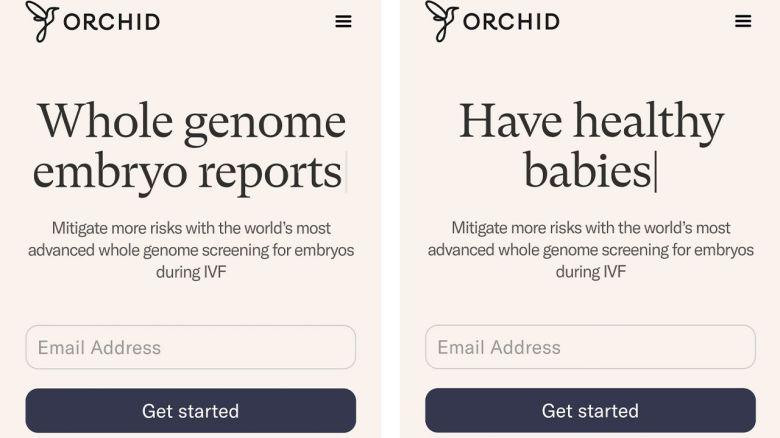The image size is (780, 438).
Task: Click the 'Have healthy' headline line
Action: coord(591,121)
